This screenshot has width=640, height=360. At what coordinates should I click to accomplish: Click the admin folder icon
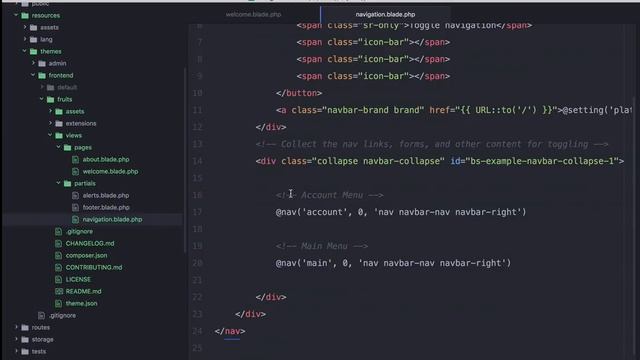click(42, 64)
